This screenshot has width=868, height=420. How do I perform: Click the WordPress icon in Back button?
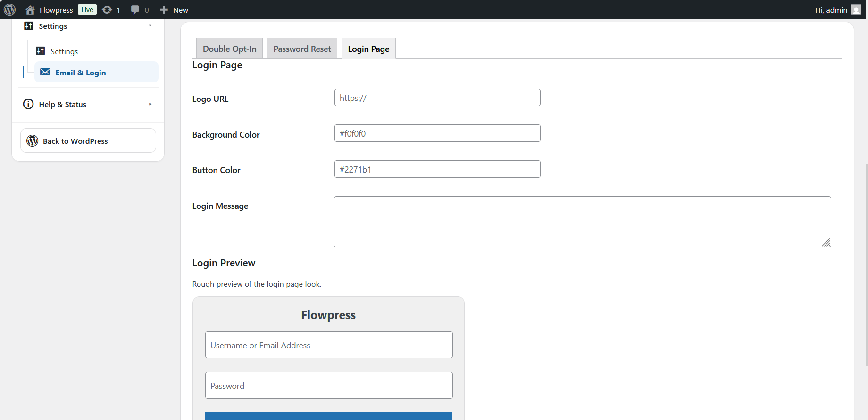(32, 141)
